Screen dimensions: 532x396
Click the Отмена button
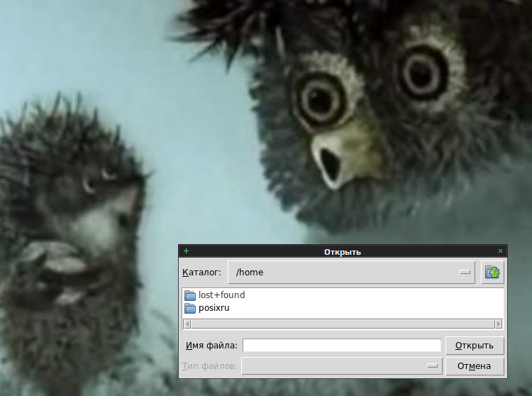pyautogui.click(x=475, y=366)
